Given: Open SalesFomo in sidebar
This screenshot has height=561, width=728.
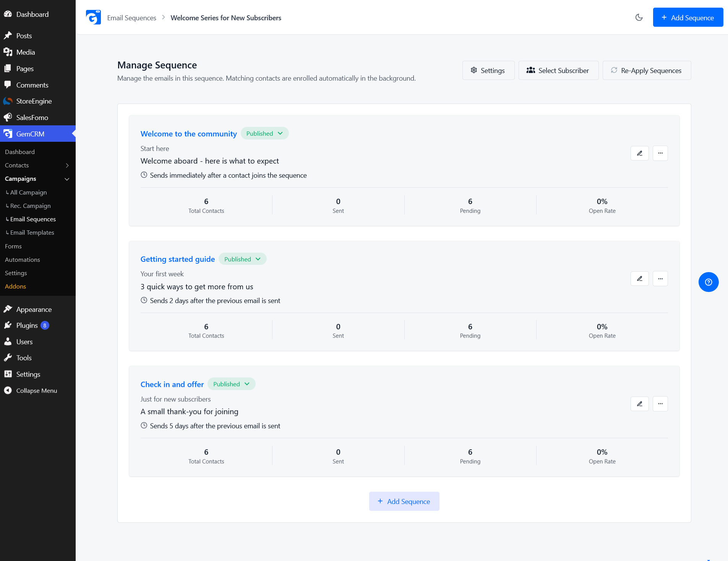Looking at the screenshot, I should [x=38, y=117].
